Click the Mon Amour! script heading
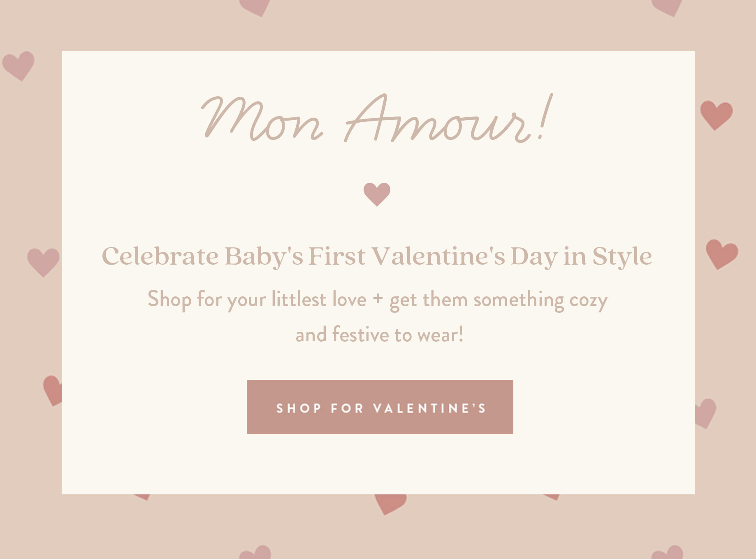Viewport: 756px width, 559px height. (x=377, y=119)
